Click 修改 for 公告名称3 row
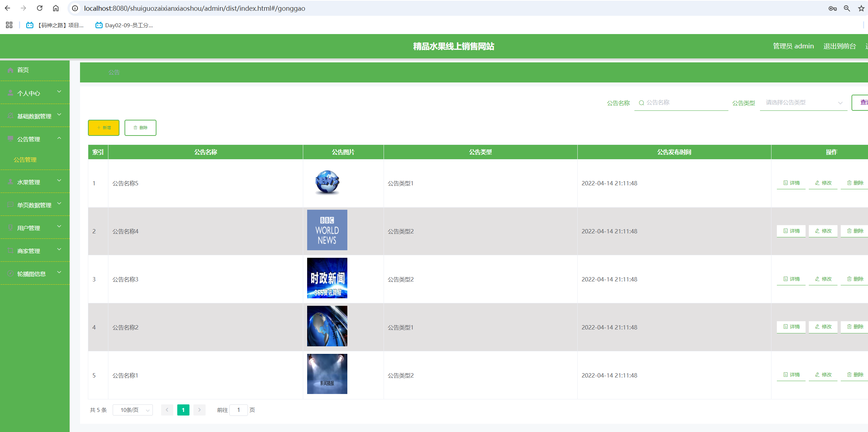Viewport: 868px width, 432px height. coord(823,279)
